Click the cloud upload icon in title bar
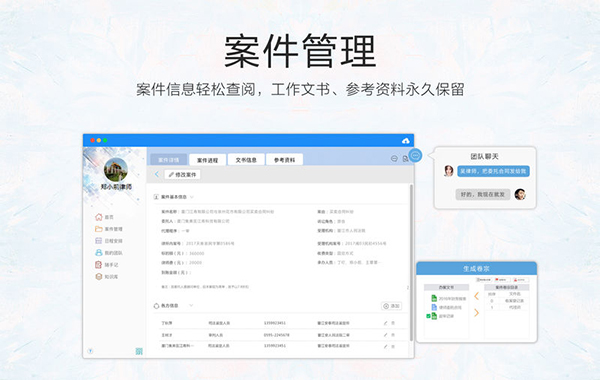This screenshot has height=380, width=600. coord(406,141)
